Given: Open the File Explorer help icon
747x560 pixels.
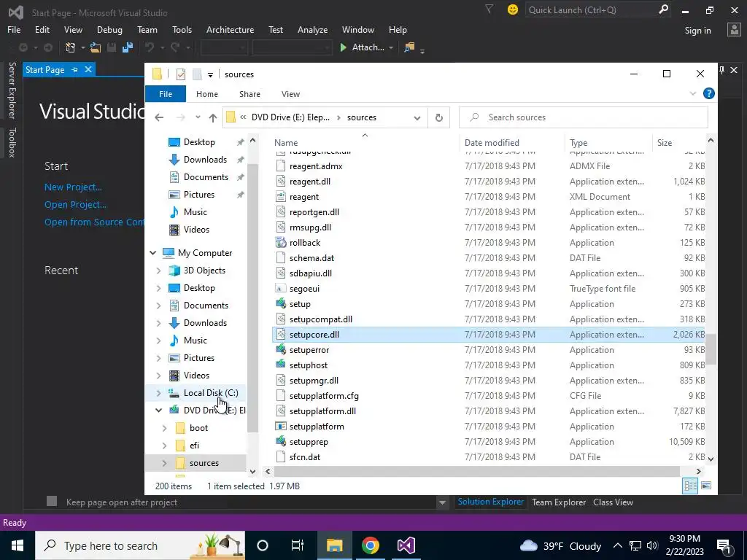Looking at the screenshot, I should pyautogui.click(x=708, y=93).
